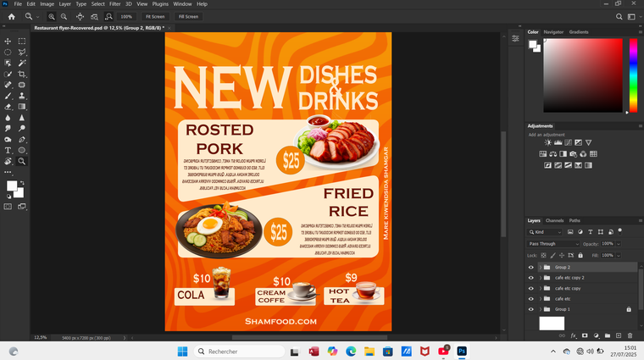Image resolution: width=644 pixels, height=360 pixels.
Task: Select the Rectangular Marquee tool
Action: tap(22, 41)
